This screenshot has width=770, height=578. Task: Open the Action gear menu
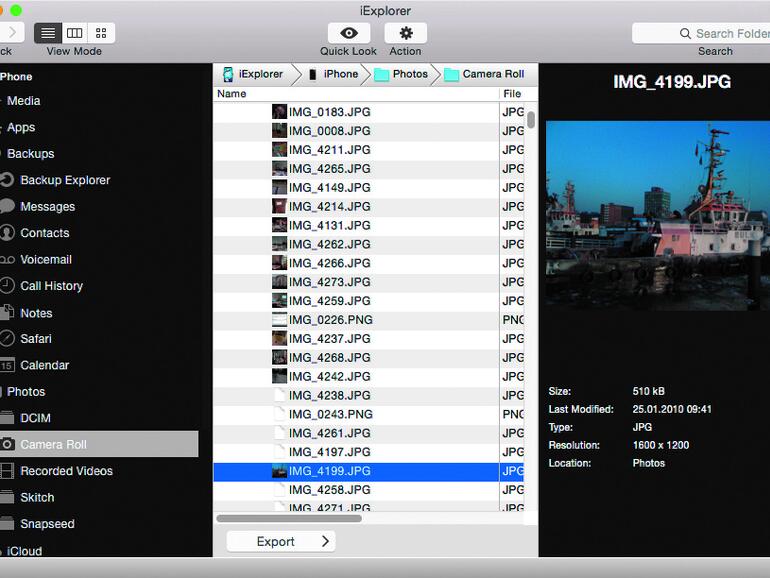pos(405,33)
